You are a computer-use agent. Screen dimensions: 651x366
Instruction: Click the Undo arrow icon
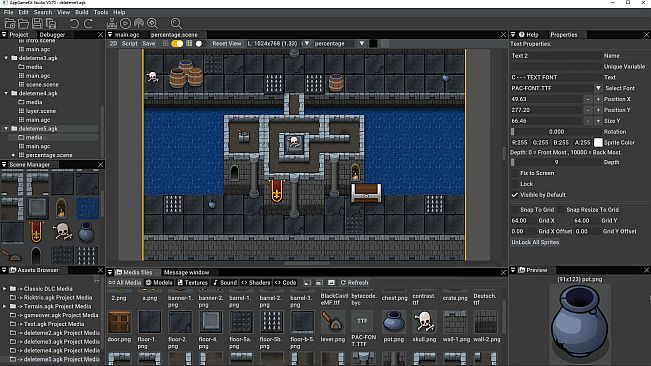(74, 23)
